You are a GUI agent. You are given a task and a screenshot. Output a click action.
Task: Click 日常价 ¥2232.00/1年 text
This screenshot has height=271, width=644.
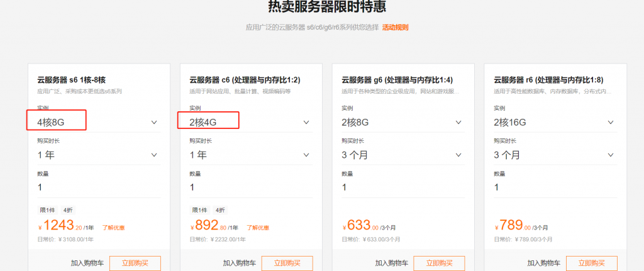click(218, 240)
